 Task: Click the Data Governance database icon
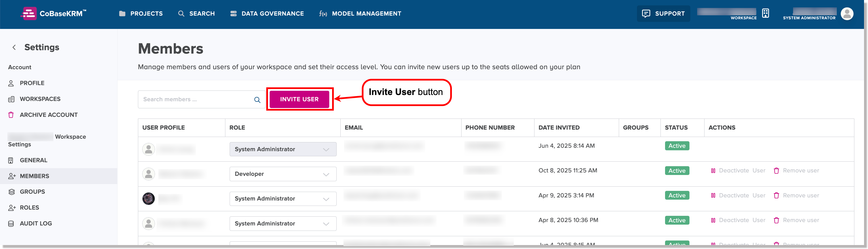234,13
